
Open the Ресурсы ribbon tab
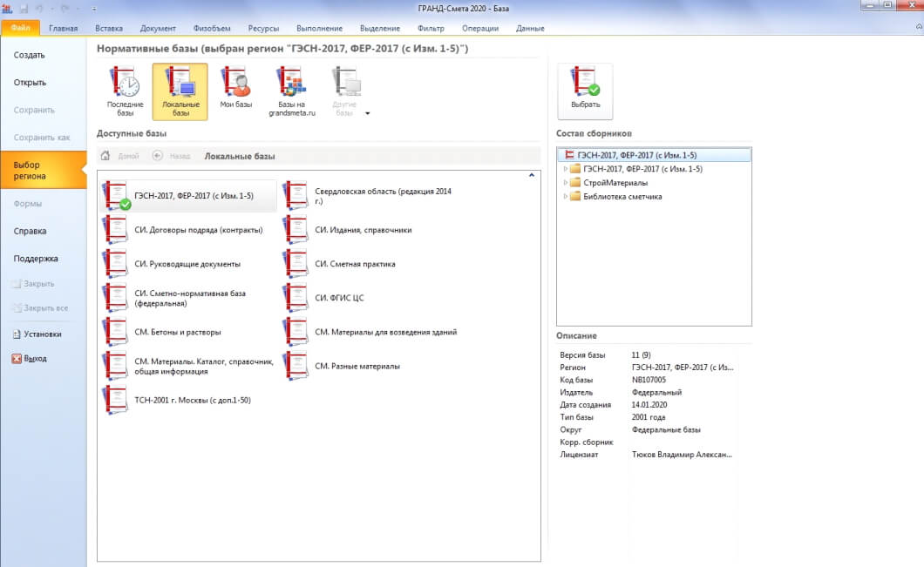(263, 28)
